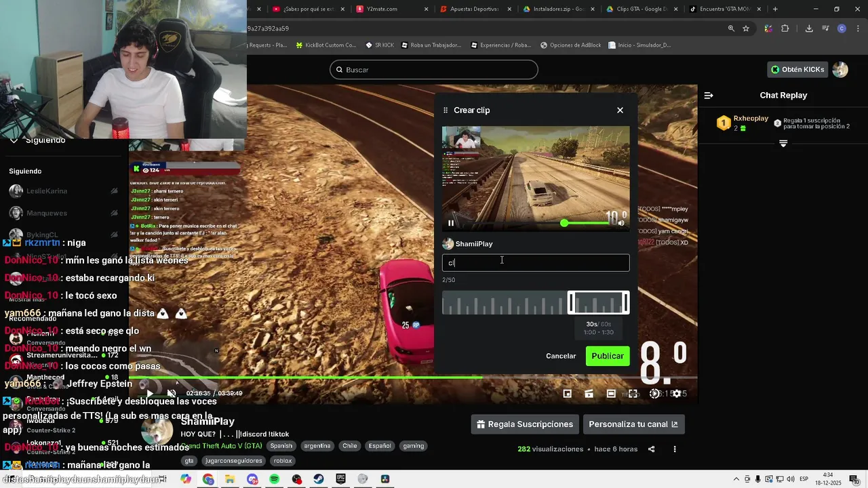Close the Crear clip dialog
Viewport: 868px width, 488px height.
pos(620,110)
